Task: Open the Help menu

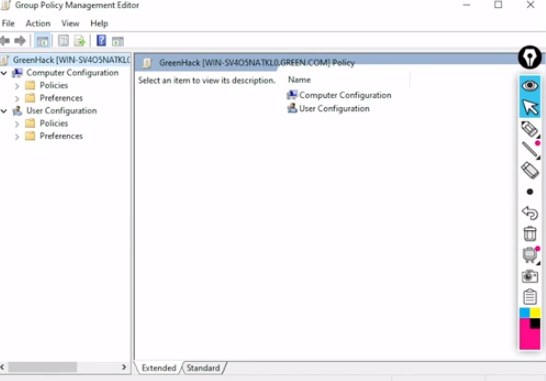Action: coord(99,23)
